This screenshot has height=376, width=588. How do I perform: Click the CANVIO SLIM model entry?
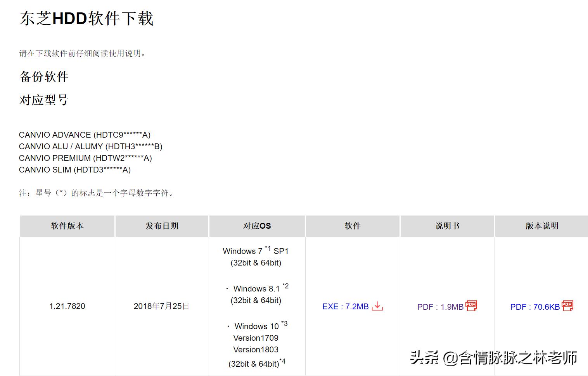point(75,170)
